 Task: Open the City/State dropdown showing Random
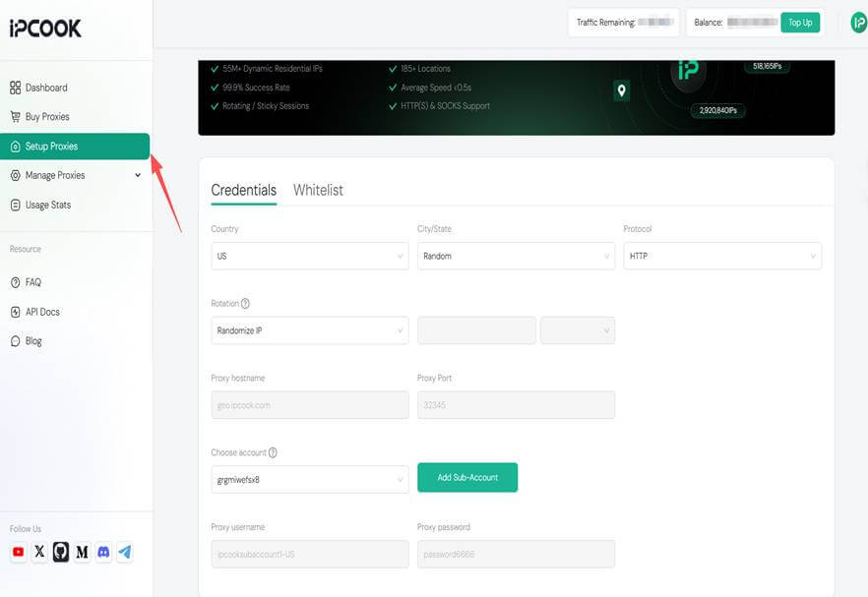[516, 256]
